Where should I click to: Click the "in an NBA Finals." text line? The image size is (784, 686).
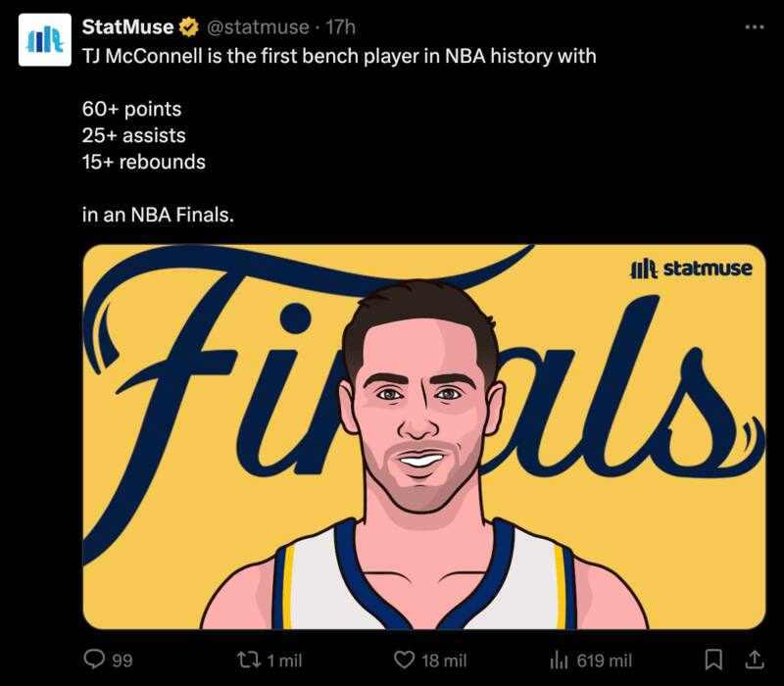click(x=159, y=216)
